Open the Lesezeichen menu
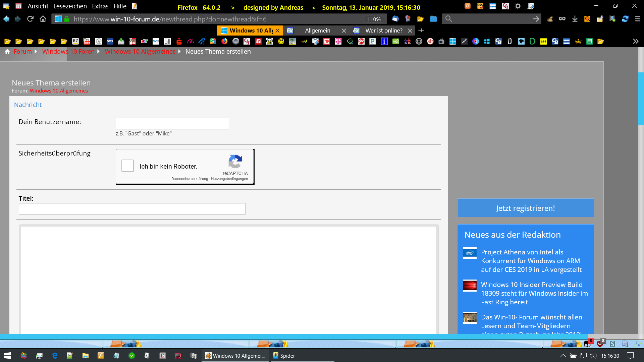 tap(70, 6)
